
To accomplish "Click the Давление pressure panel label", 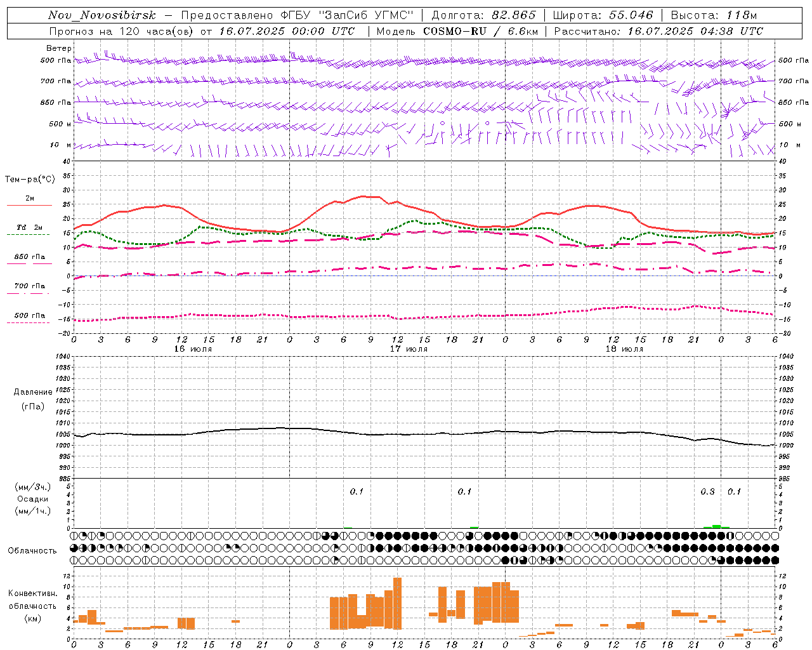I will pos(33,392).
